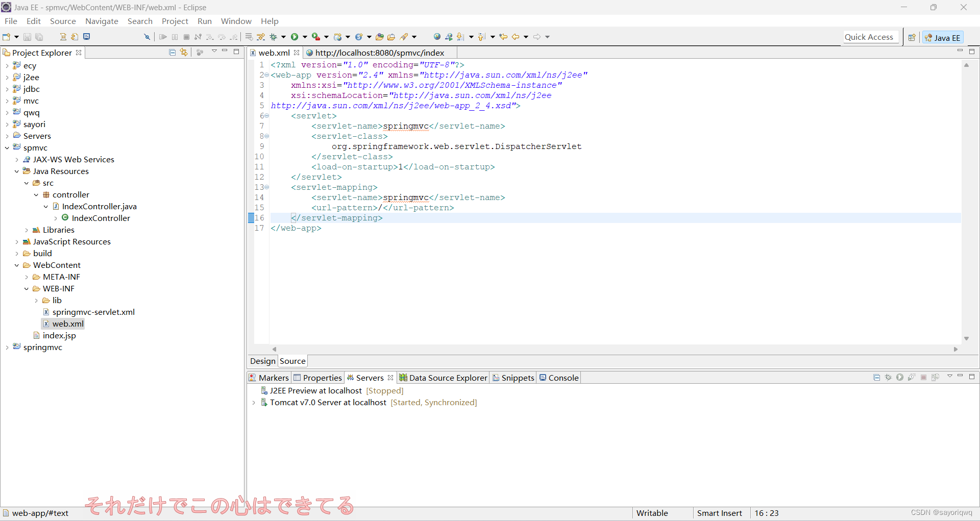Click the Servers view publish icon

[x=935, y=378]
